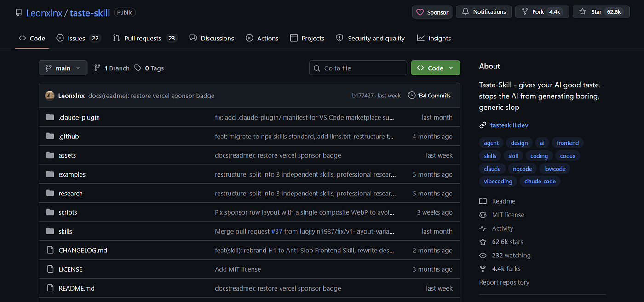Fork the repository
644x302 pixels.
(x=542, y=12)
